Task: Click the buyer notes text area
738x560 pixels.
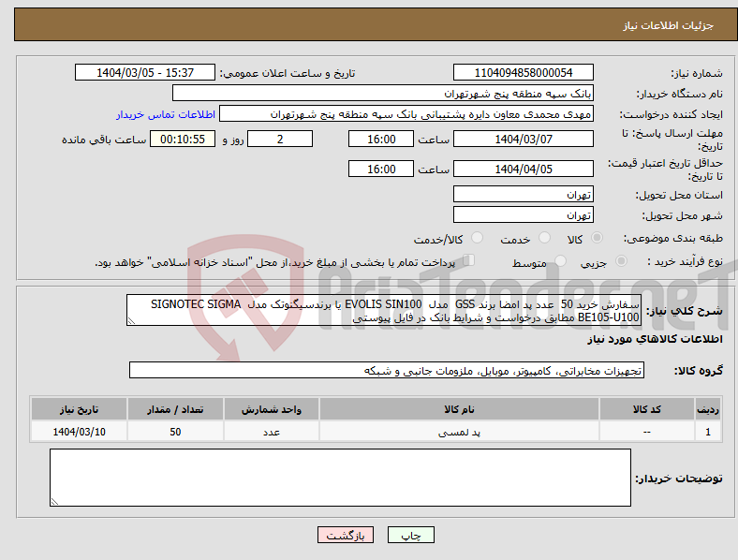Action: click(x=340, y=478)
